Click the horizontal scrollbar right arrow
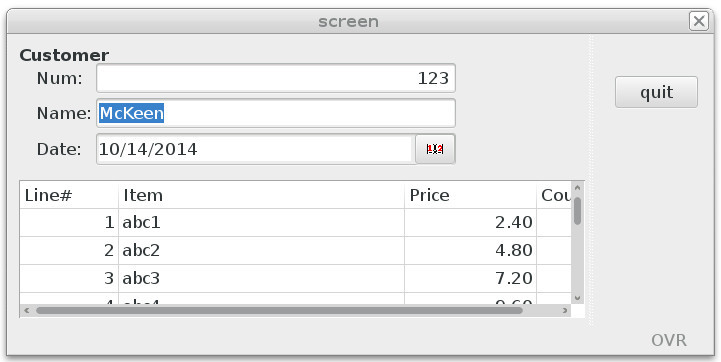The height and width of the screenshot is (362, 721). point(565,310)
